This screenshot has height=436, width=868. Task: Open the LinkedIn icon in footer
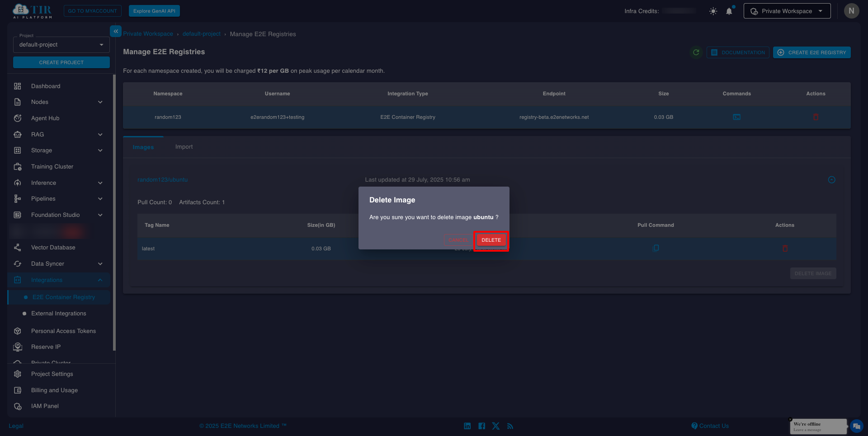[x=467, y=426]
